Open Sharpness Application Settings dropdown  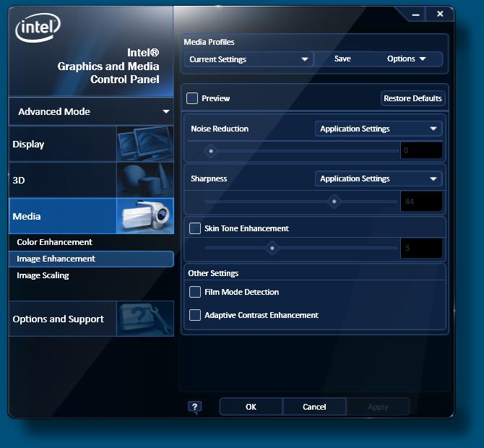tap(379, 178)
